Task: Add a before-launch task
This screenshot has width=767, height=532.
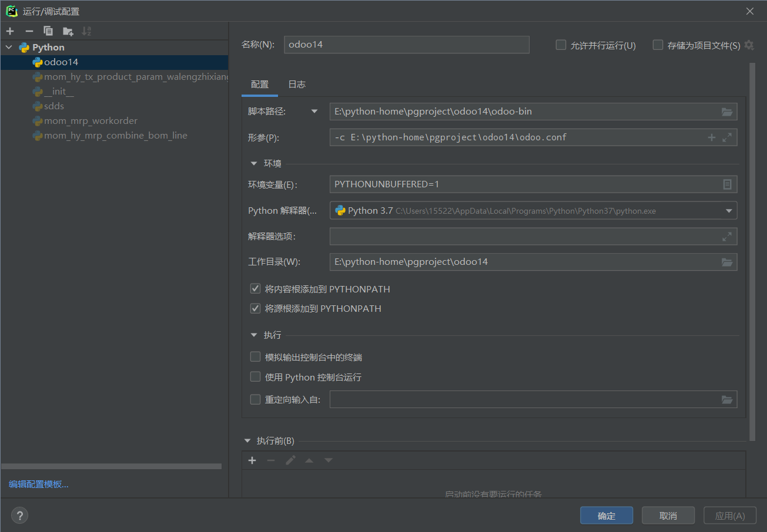Action: (252, 460)
